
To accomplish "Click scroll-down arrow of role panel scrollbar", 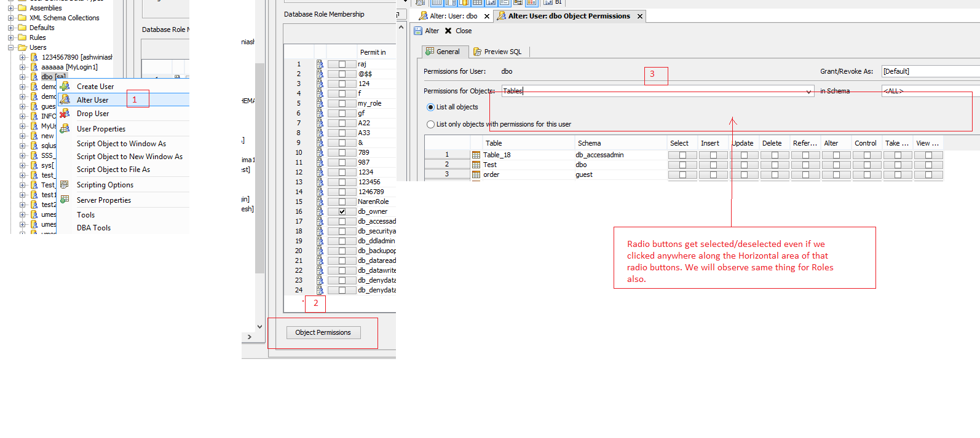I will 260,326.
